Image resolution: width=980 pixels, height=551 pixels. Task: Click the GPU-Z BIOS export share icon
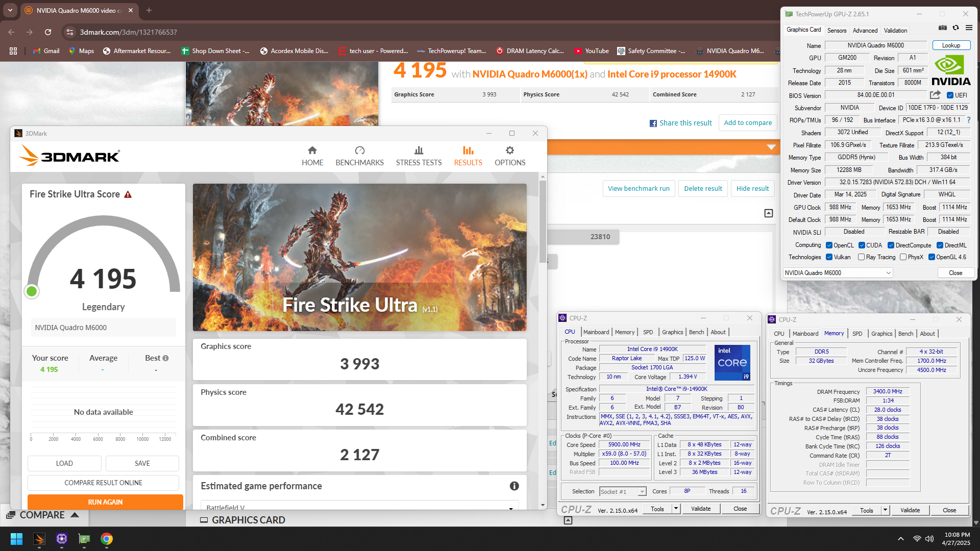tap(935, 95)
